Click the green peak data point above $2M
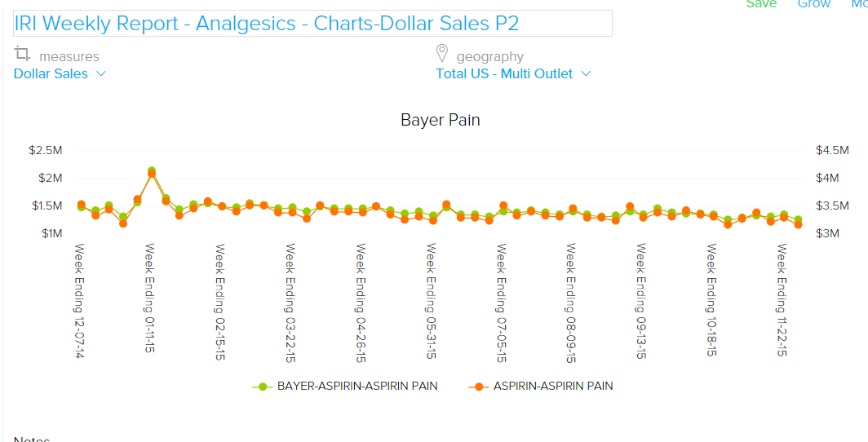 pyautogui.click(x=152, y=171)
